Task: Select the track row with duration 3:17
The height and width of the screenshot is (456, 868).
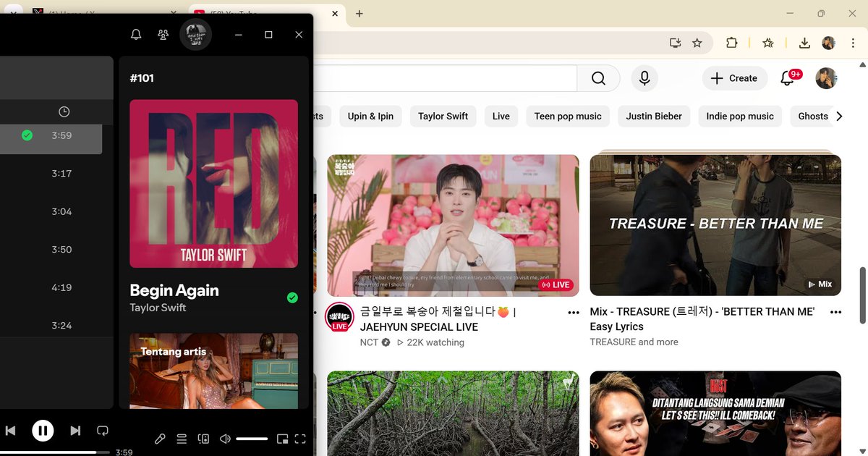Action: pyautogui.click(x=51, y=174)
